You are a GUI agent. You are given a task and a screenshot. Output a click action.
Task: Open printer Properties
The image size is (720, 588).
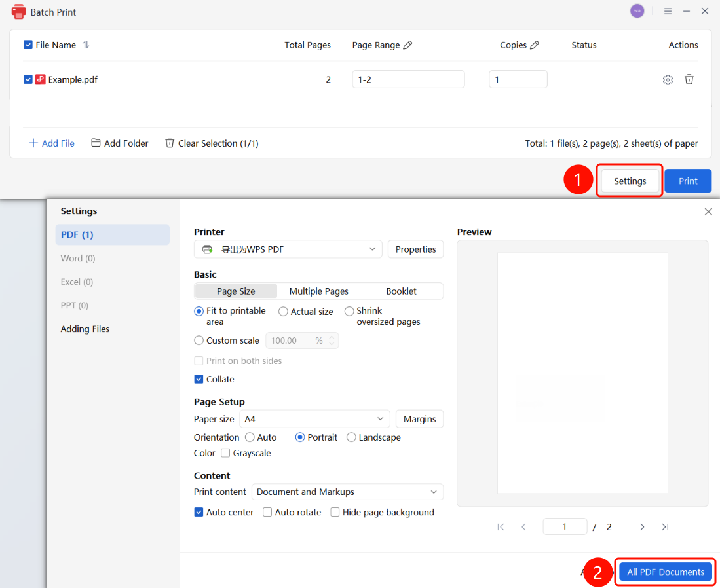tap(415, 249)
